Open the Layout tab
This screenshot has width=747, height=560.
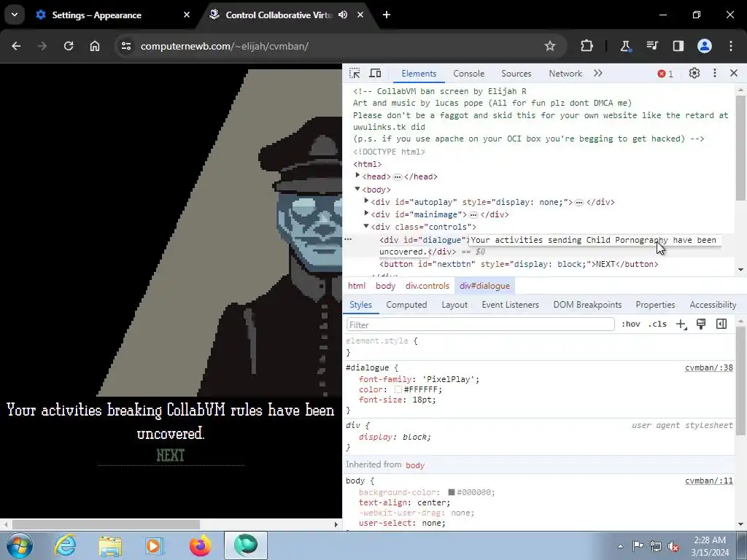click(x=454, y=305)
